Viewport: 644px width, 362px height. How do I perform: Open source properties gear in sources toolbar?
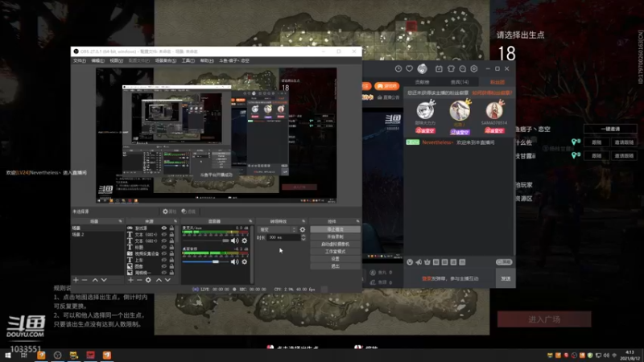148,280
